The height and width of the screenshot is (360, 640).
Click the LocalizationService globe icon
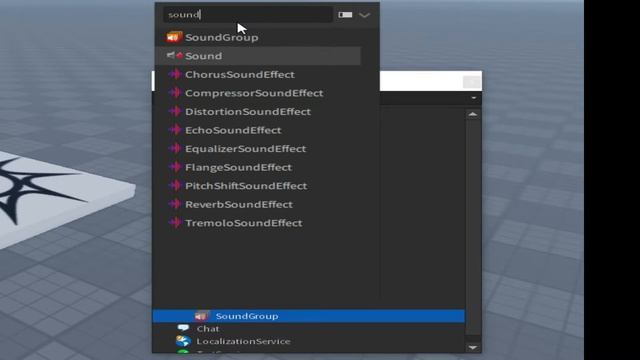coord(183,341)
